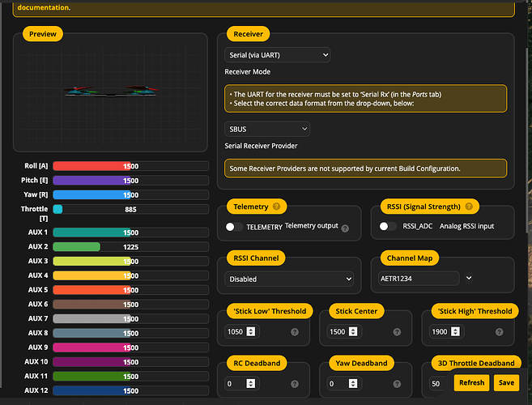
Task: Click help icon next to Telemetry output
Action: point(345,228)
